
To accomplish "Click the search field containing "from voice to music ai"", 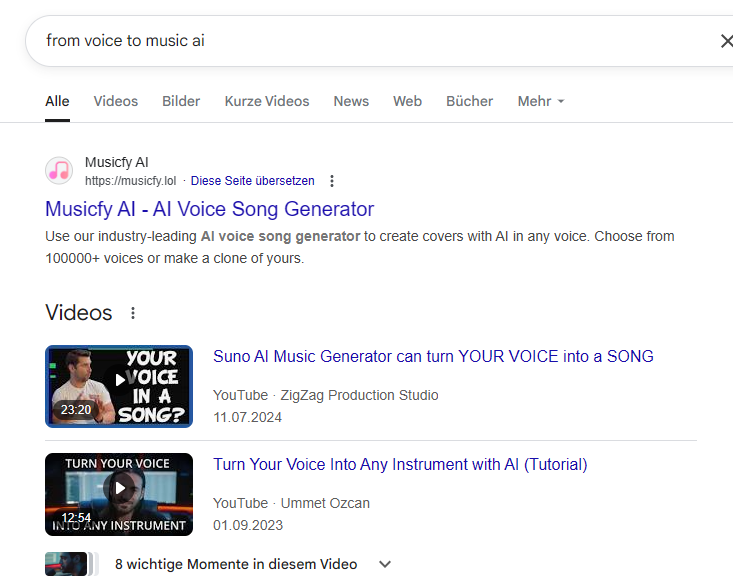I will 379,41.
